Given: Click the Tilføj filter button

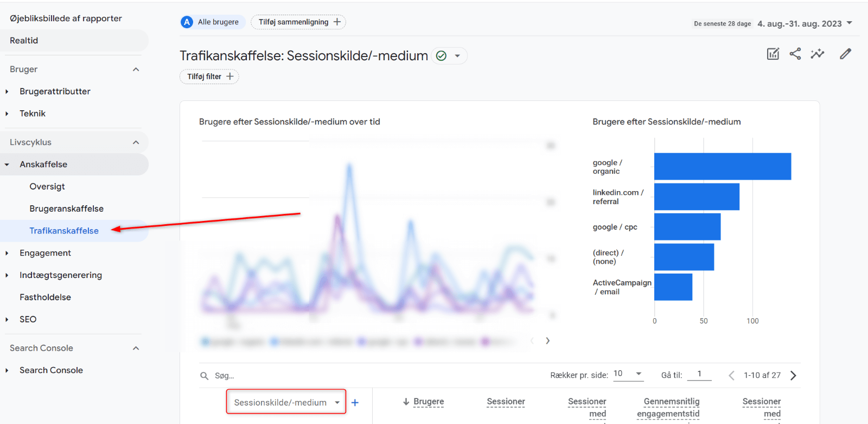Looking at the screenshot, I should tap(209, 77).
